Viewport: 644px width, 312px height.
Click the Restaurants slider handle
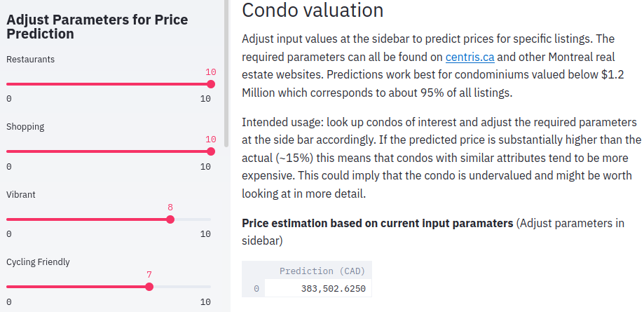click(211, 84)
